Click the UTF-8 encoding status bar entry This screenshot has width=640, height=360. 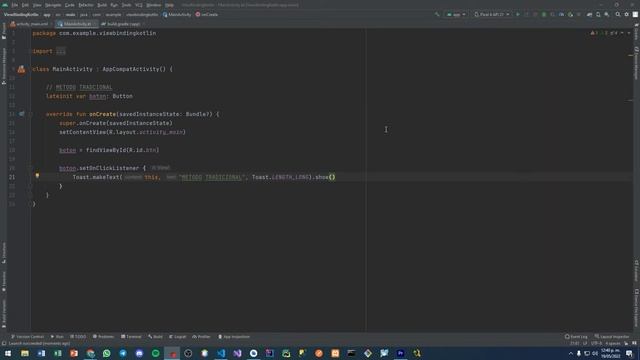click(596, 344)
